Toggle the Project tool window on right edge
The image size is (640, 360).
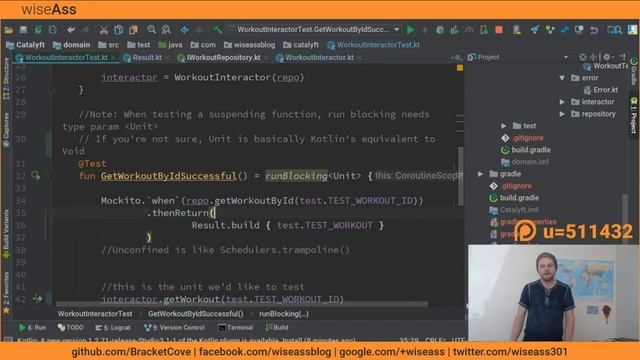(x=634, y=115)
